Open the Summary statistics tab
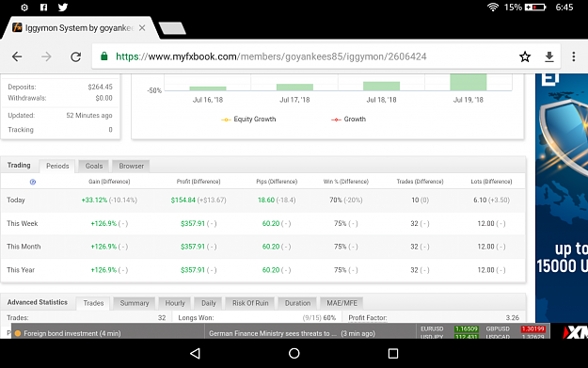Viewport: 588px width, 368px height. coord(135,303)
